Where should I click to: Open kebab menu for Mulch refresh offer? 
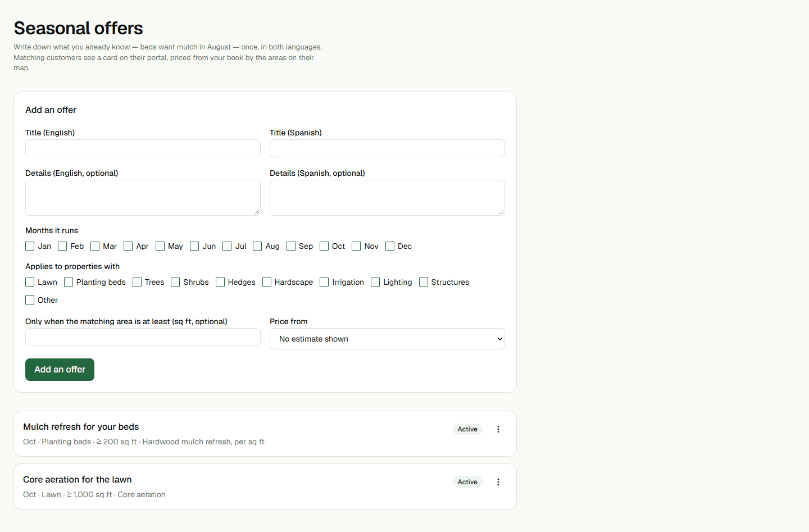coord(498,429)
